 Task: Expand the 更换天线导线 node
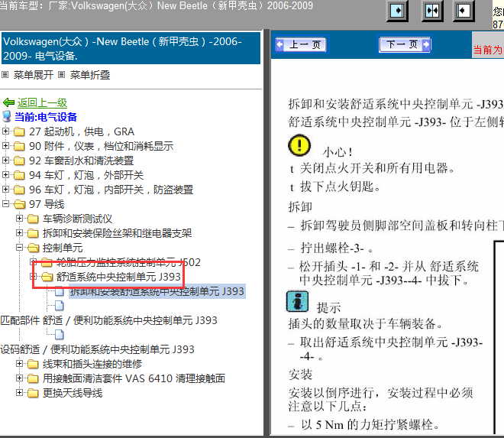[19, 392]
